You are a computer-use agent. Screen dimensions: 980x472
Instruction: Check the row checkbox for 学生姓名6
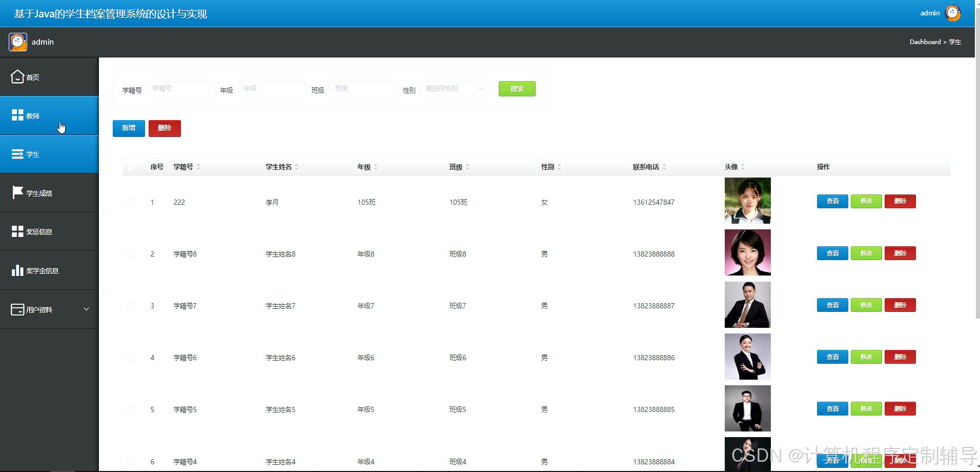tap(131, 358)
